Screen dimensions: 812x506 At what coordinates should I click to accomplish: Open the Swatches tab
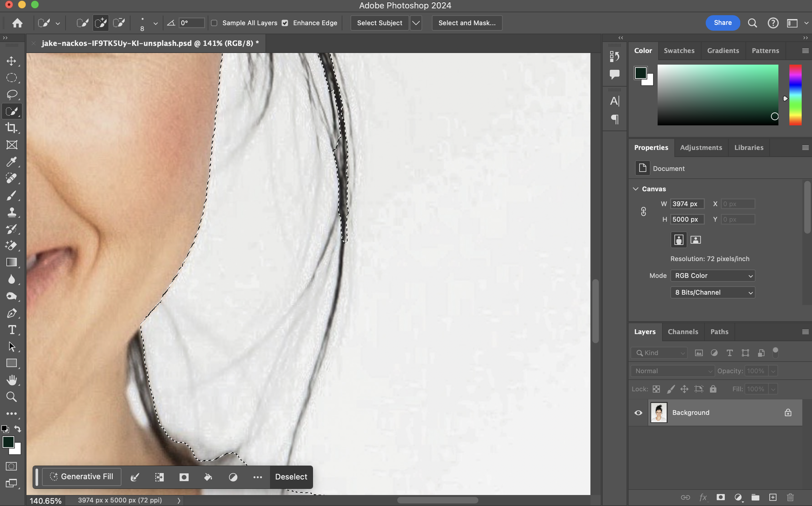(679, 50)
